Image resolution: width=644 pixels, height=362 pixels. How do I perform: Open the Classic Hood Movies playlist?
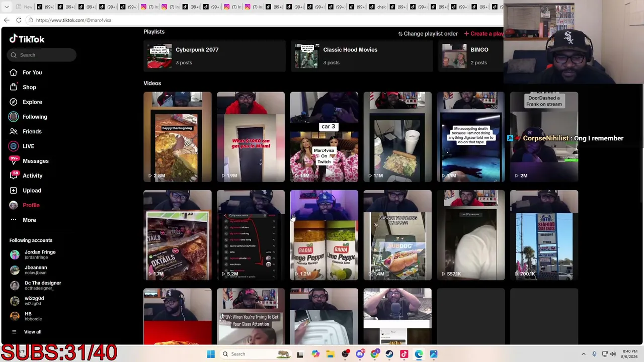click(362, 56)
